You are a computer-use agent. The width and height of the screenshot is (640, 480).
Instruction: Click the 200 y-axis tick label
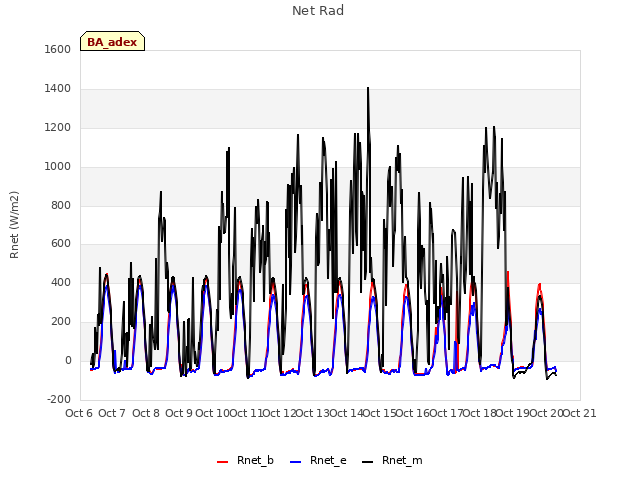(x=61, y=322)
